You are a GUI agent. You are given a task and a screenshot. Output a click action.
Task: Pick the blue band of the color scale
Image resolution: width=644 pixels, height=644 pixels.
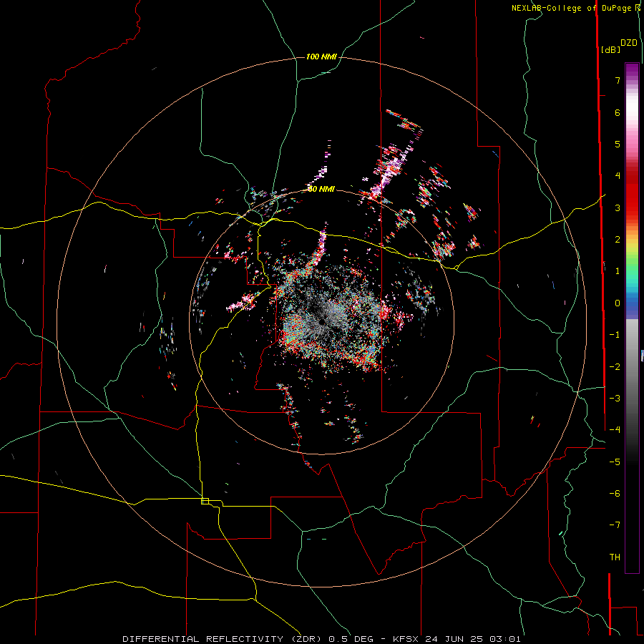[632, 304]
